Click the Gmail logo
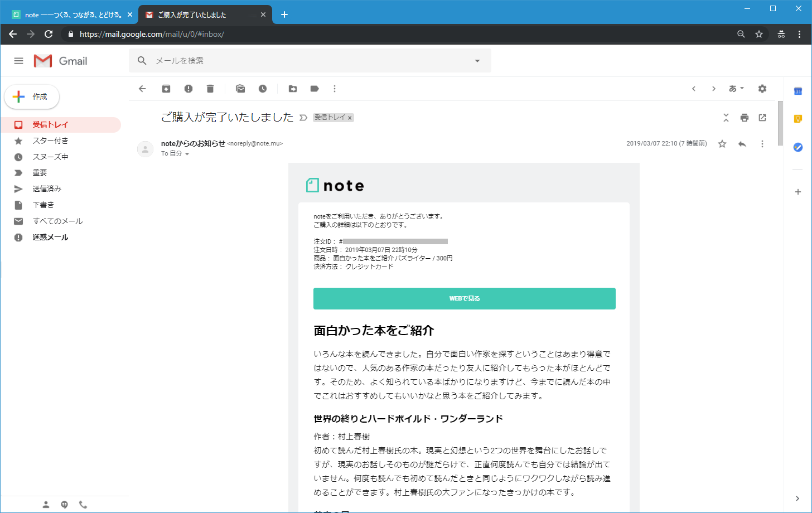The height and width of the screenshot is (513, 812). tap(60, 61)
